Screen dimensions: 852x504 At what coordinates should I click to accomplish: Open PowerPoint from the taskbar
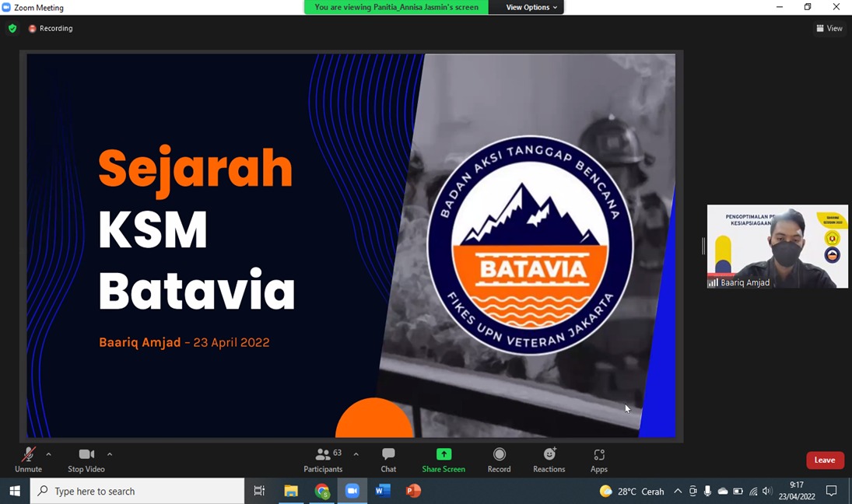click(x=413, y=491)
